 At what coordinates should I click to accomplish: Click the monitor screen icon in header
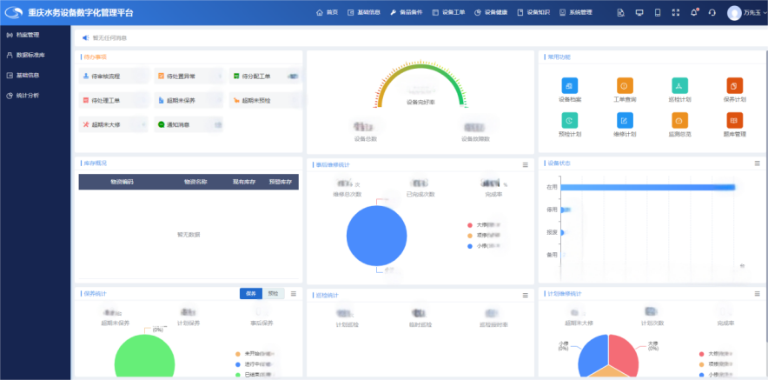(639, 13)
